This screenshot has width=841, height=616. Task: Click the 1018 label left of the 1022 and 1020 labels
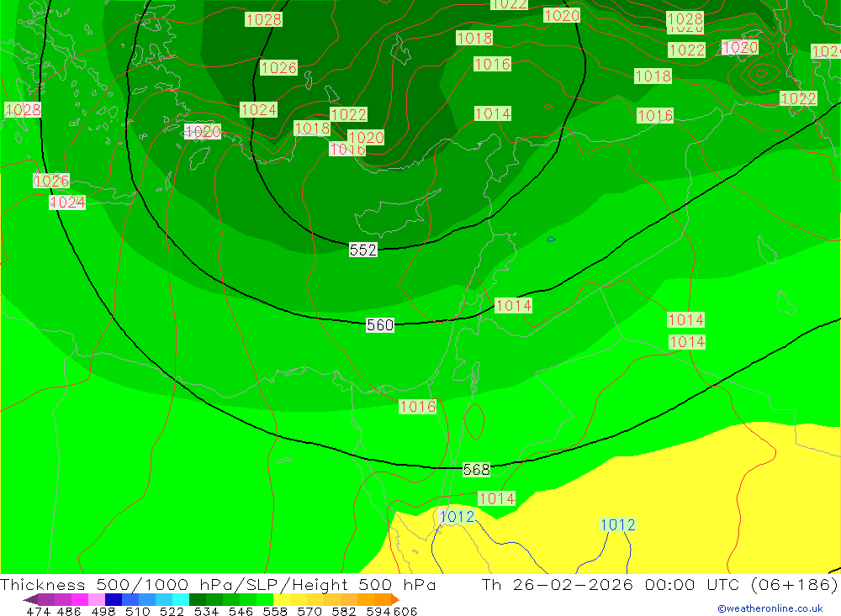pos(312,128)
